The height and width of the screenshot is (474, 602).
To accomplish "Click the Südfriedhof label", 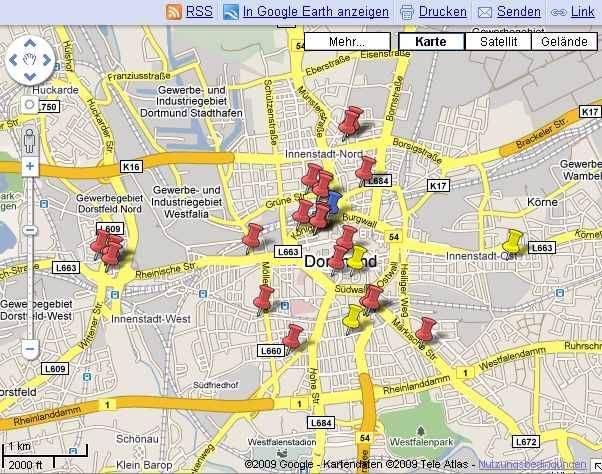I will coord(215,385).
